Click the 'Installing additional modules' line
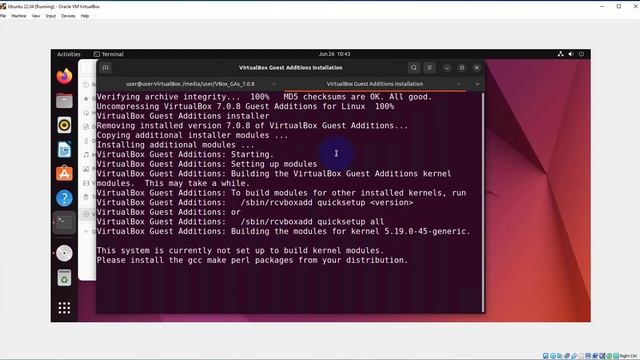The image size is (640, 360). [x=176, y=145]
